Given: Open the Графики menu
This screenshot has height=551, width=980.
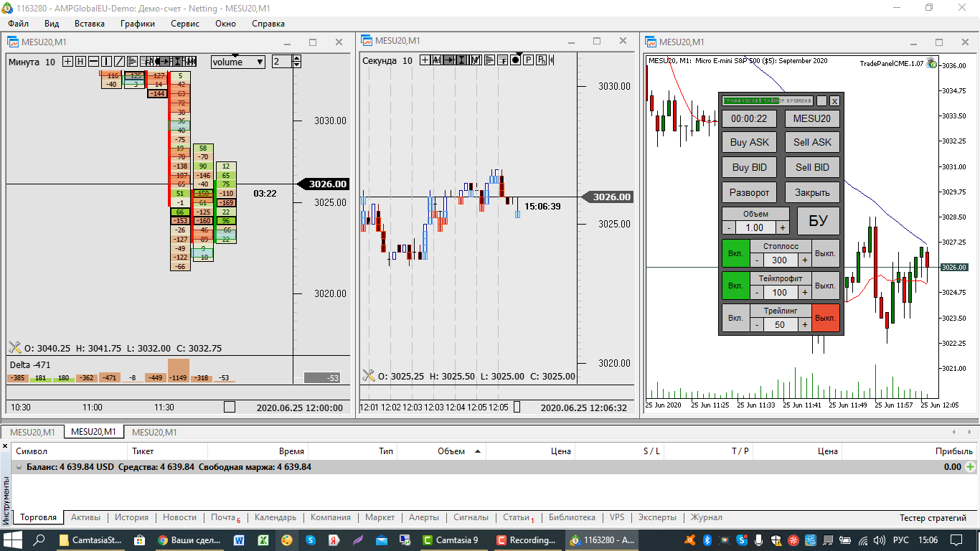Looking at the screenshot, I should [138, 23].
